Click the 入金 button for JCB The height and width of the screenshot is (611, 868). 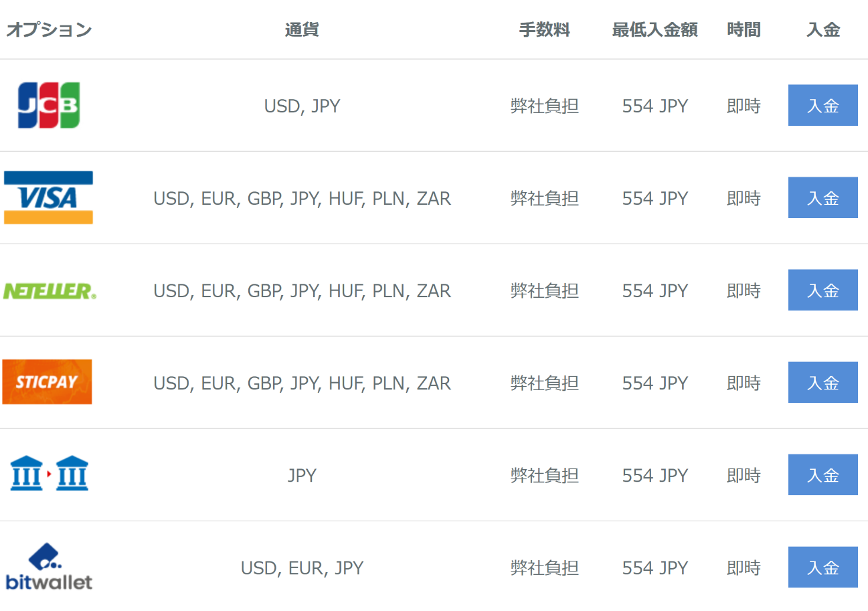(x=822, y=105)
